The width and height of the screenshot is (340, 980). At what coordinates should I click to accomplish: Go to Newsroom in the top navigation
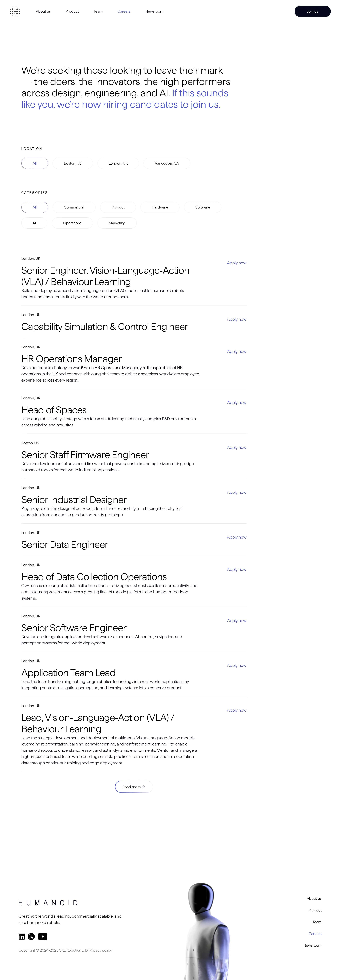[154, 11]
